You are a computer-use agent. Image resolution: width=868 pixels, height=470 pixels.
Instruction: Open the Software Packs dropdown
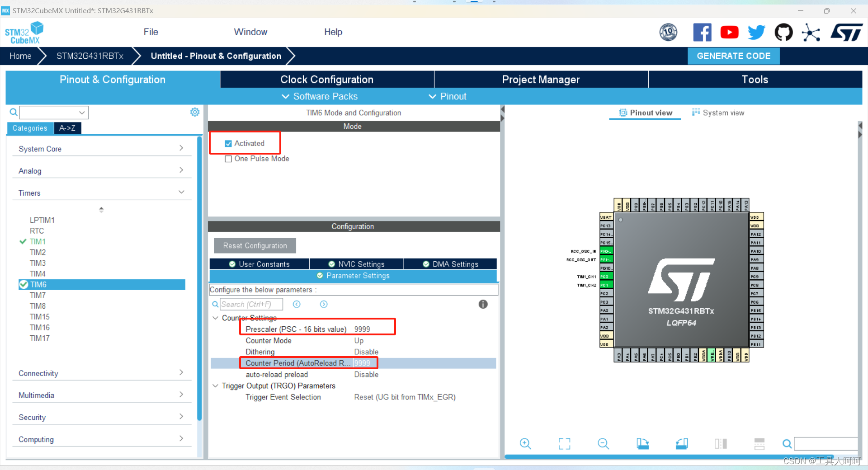click(320, 96)
